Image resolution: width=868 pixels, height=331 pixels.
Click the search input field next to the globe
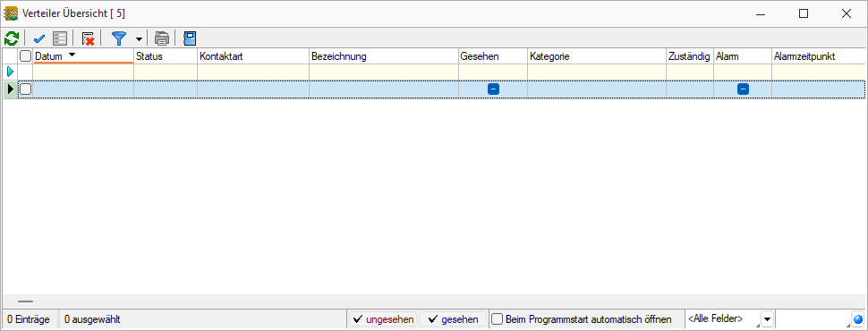pyautogui.click(x=813, y=319)
